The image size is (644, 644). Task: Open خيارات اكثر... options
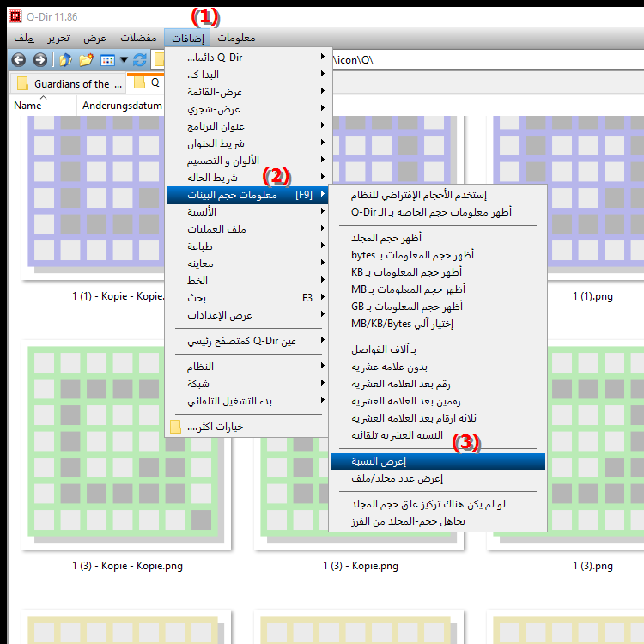[246, 427]
